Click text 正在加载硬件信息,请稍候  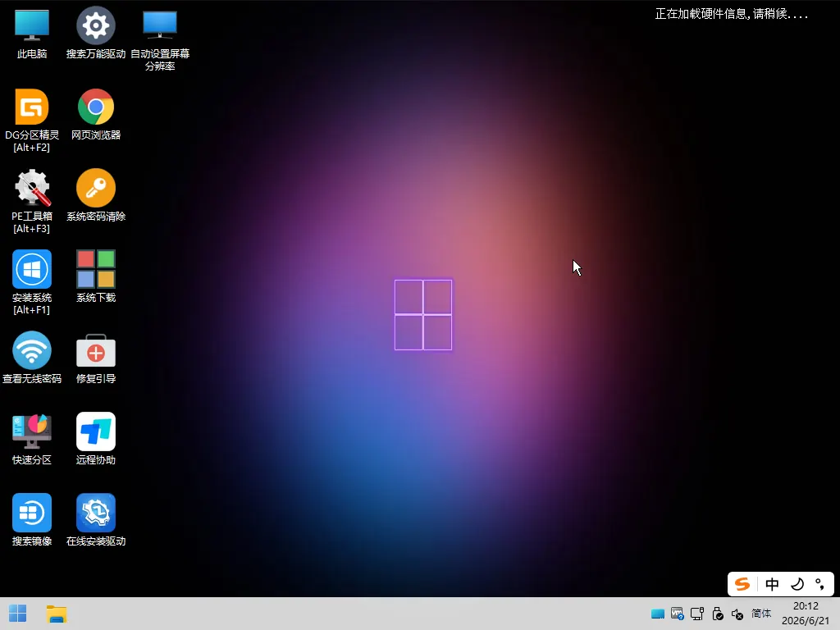click(731, 14)
